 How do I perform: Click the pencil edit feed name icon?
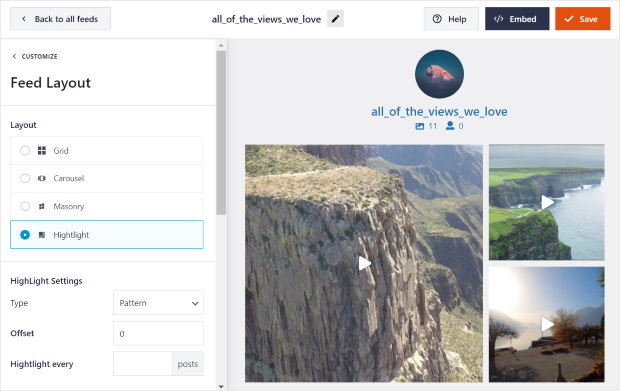pos(335,19)
